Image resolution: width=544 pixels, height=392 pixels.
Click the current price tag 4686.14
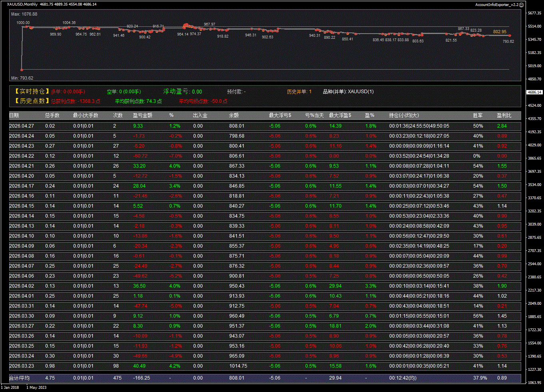click(x=535, y=92)
